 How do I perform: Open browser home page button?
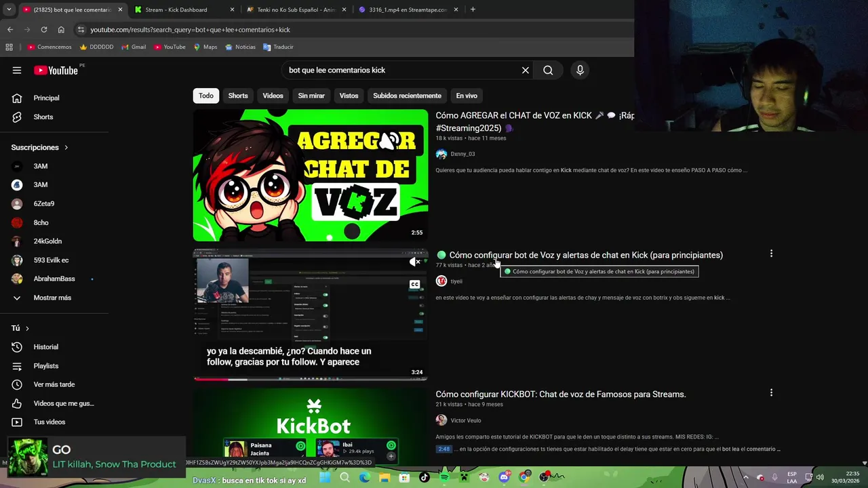pos(61,30)
